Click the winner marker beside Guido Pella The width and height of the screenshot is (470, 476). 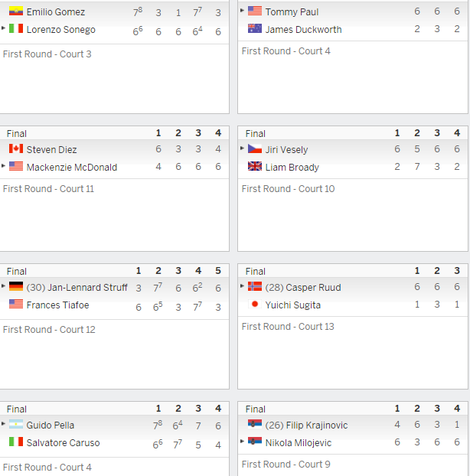click(3, 423)
